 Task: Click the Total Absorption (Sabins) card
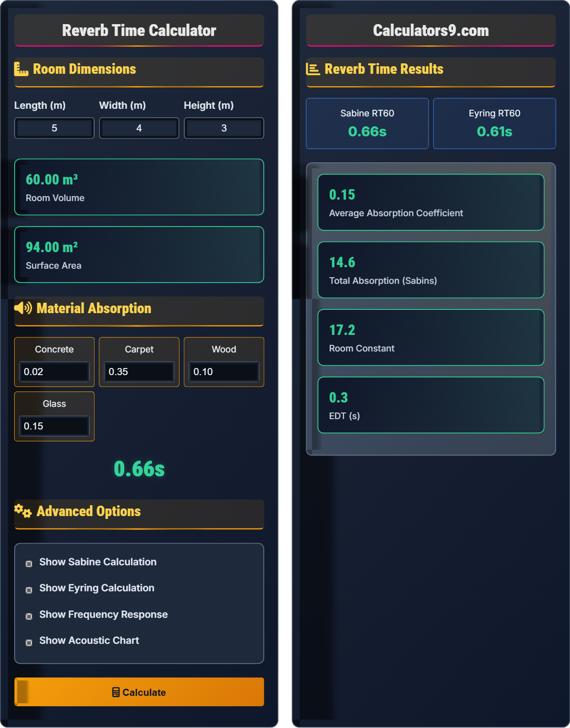[431, 270]
